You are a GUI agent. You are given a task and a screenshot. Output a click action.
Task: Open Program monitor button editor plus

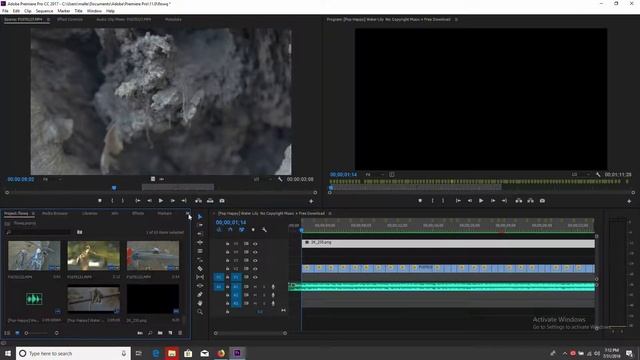pos(629,201)
